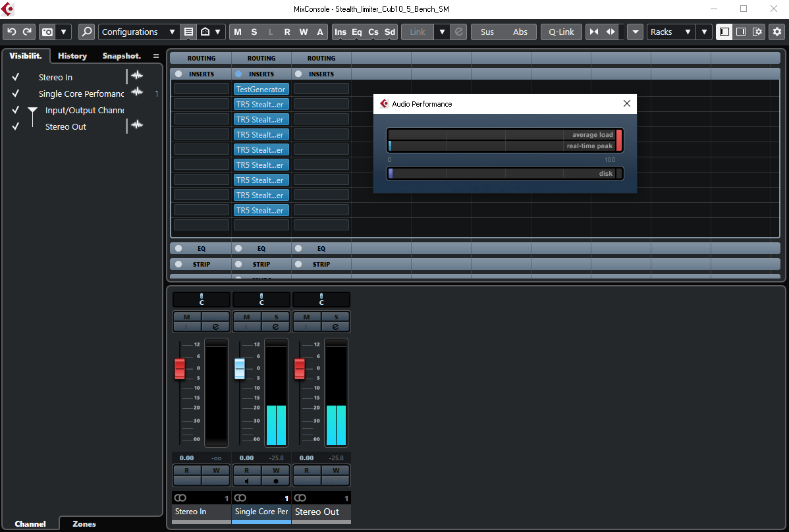The image size is (789, 532).
Task: Uncheck visibility of Input/Output Channels group
Action: click(x=16, y=110)
